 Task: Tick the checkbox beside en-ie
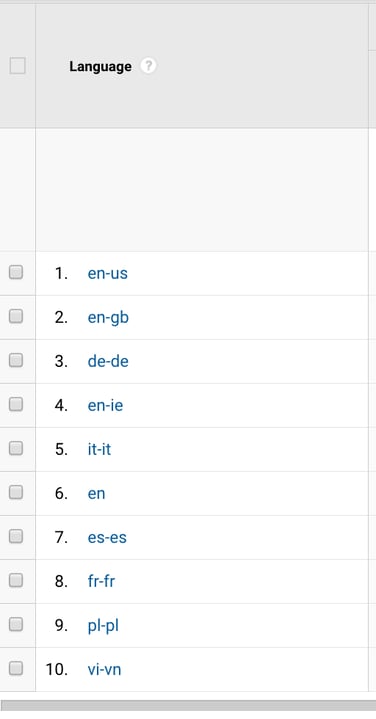pos(16,404)
